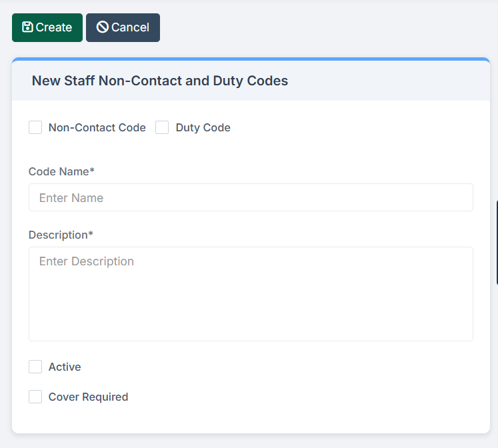Toggle the Cover Required checkbox
The width and height of the screenshot is (498, 448).
[35, 397]
